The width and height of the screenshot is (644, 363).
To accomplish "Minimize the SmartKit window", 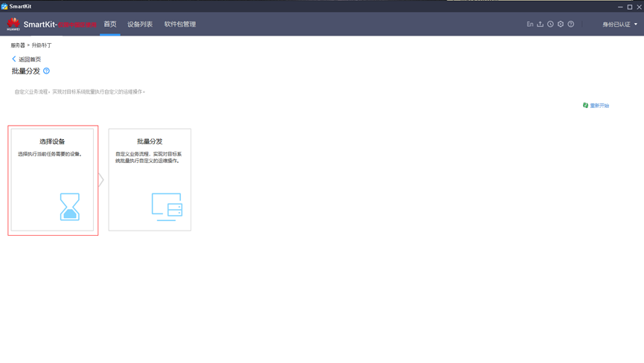I will click(x=620, y=7).
